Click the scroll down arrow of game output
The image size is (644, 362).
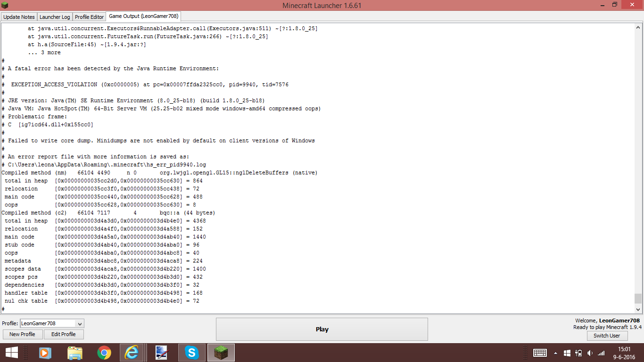638,309
